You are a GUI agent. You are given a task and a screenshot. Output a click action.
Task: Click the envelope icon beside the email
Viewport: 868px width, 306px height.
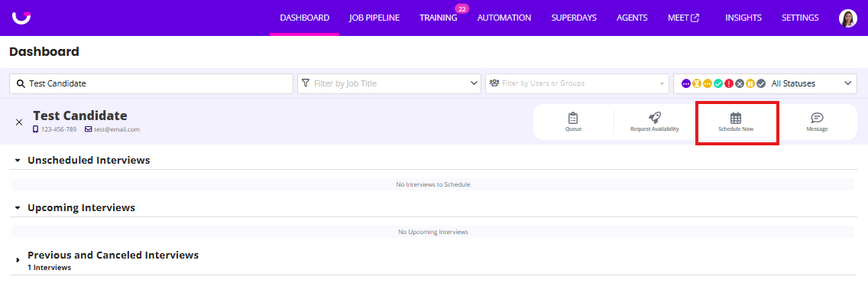(x=88, y=129)
